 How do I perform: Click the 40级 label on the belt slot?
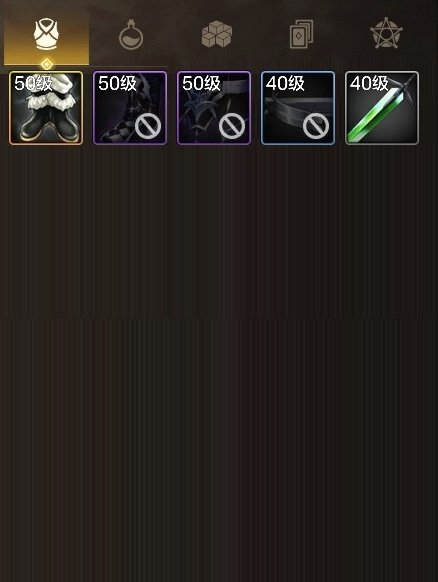[285, 84]
